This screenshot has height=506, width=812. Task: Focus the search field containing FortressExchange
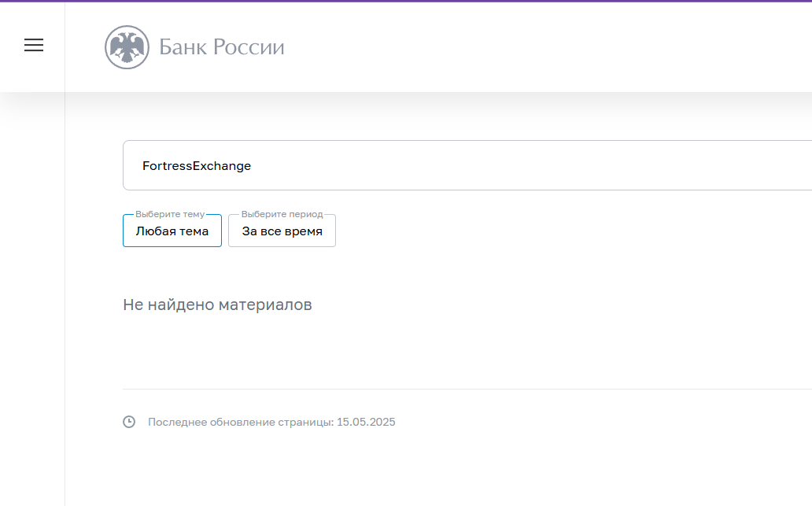[x=467, y=165]
